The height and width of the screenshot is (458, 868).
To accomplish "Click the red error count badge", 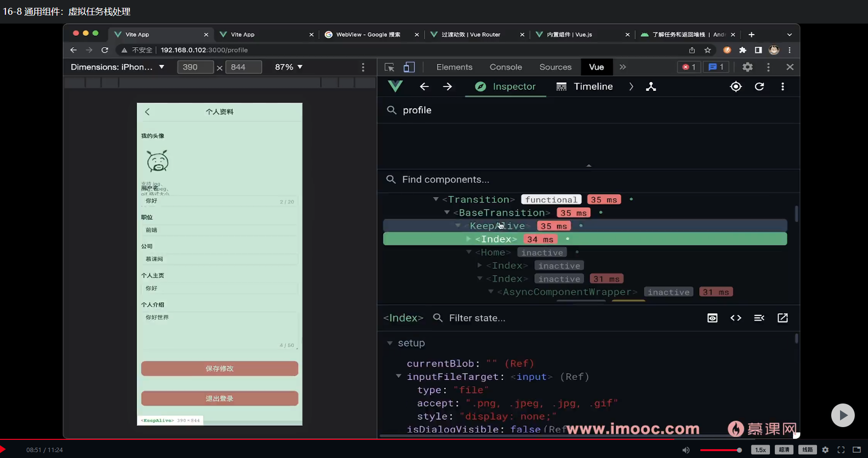I will (689, 67).
